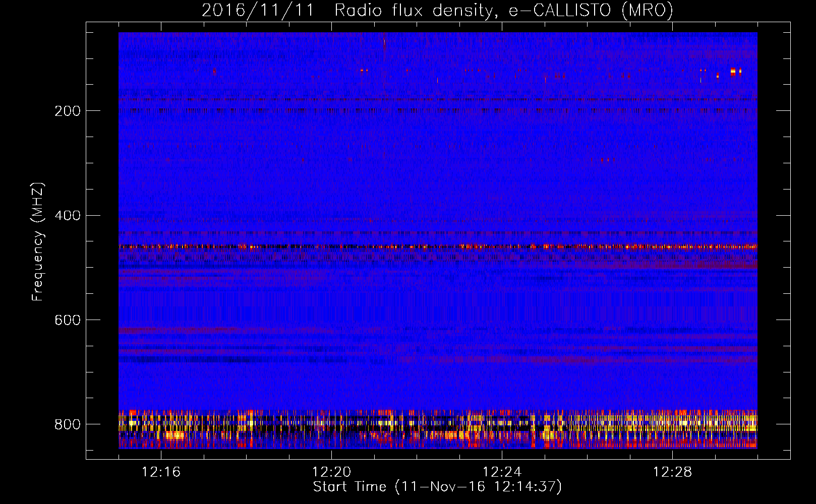Image resolution: width=816 pixels, height=504 pixels.
Task: Click the 2016/11/11 date in title
Action: [258, 10]
